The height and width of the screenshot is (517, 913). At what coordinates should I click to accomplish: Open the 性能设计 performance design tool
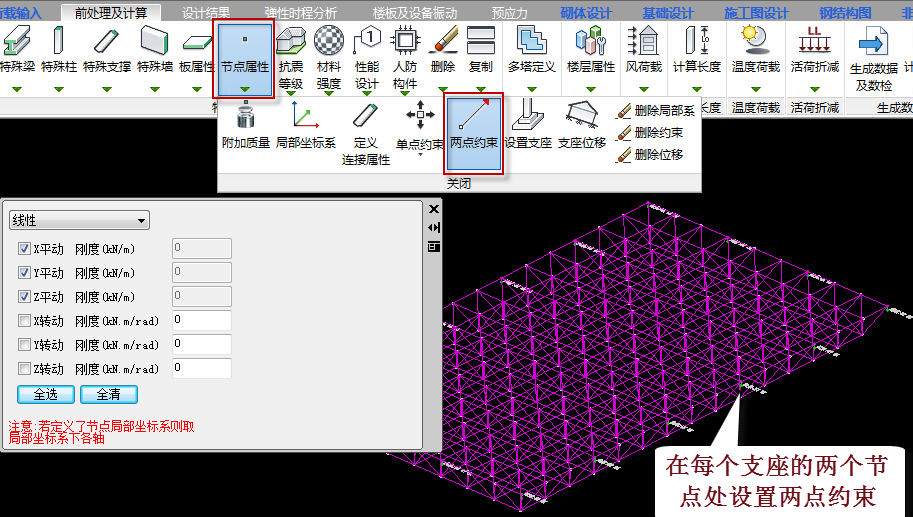[367, 58]
